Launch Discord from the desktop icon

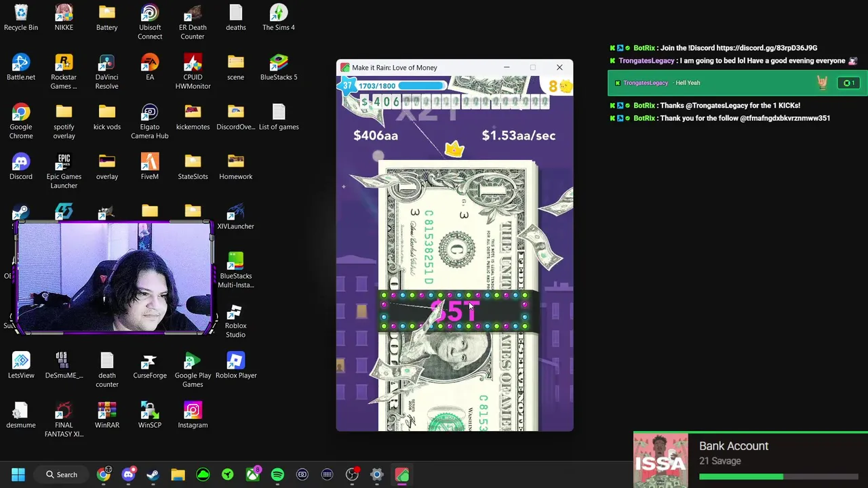click(21, 167)
